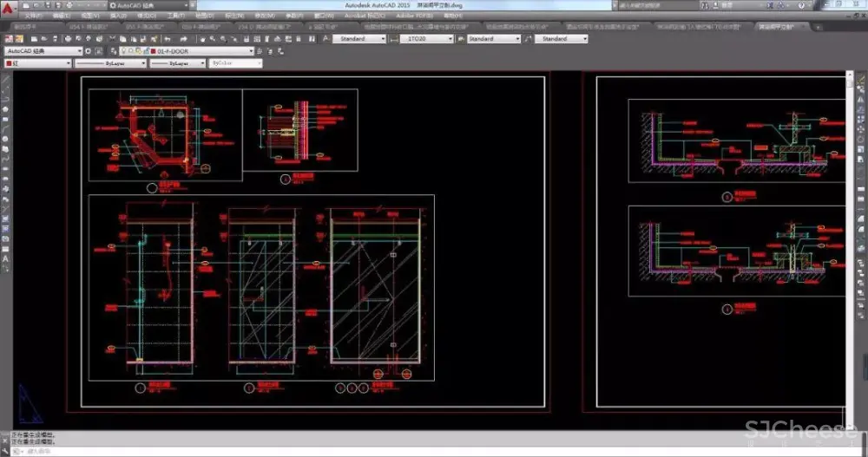Select the Multiline Text 'A' tool
Viewport: 868px width, 457px height.
[x=5, y=258]
